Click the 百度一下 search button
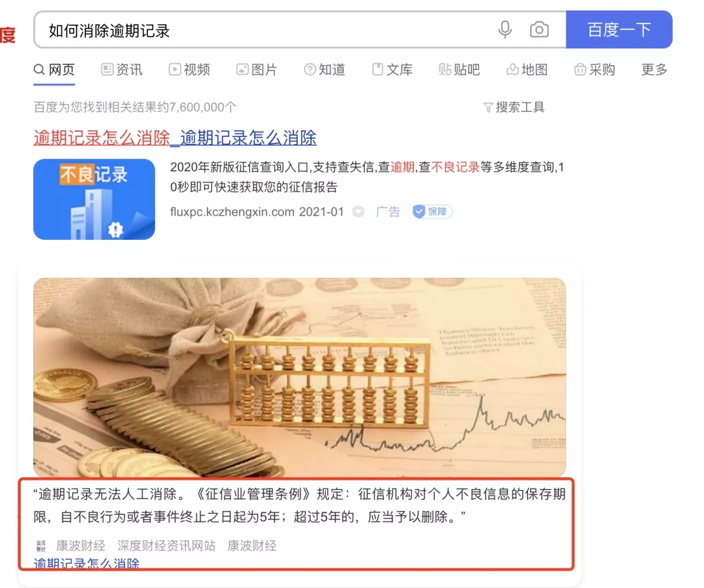 pyautogui.click(x=619, y=29)
